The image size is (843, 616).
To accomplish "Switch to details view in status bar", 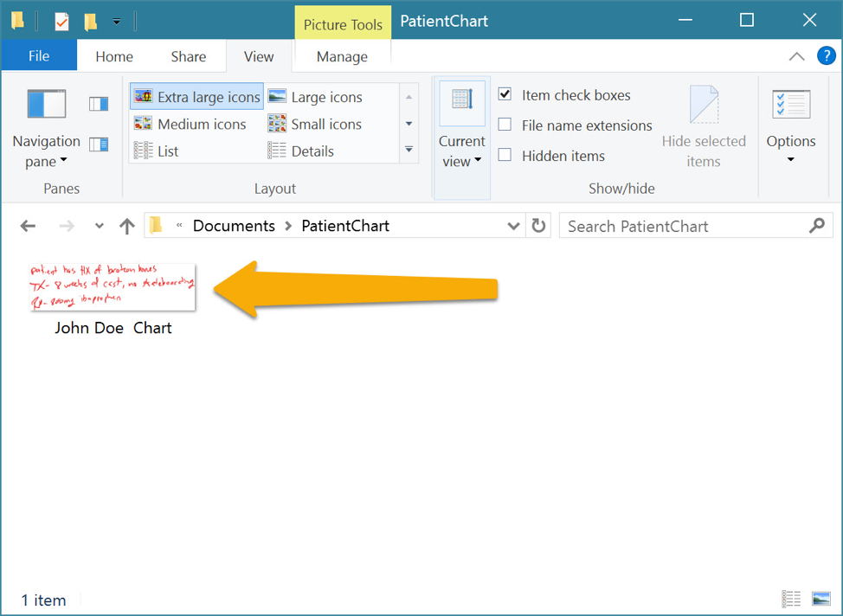I will tap(791, 598).
